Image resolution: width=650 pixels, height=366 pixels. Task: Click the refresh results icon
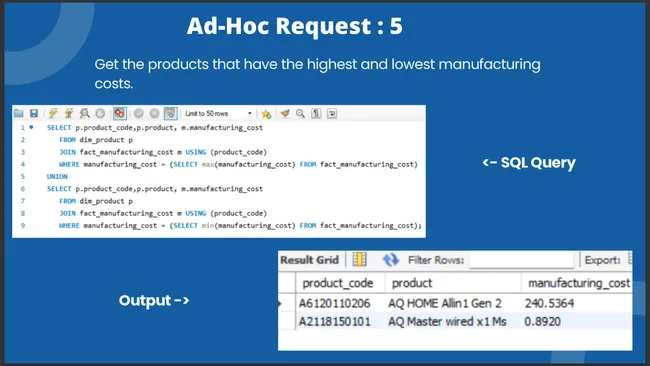pos(390,260)
